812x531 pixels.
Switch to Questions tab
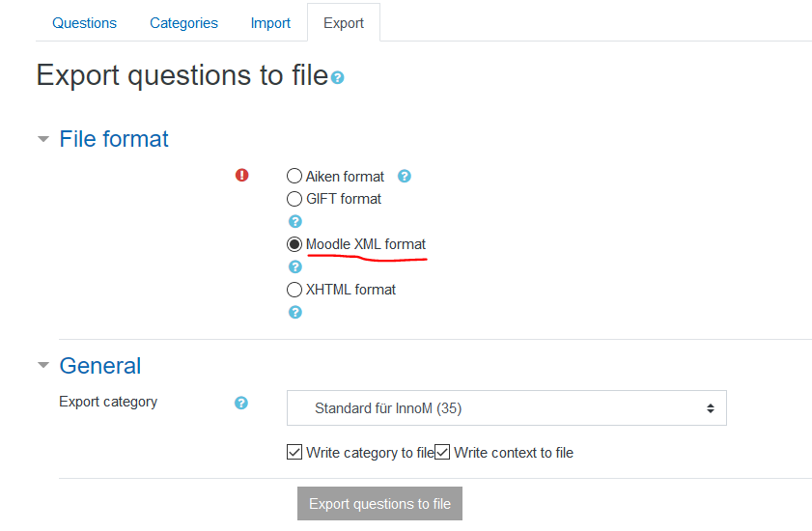tap(84, 23)
